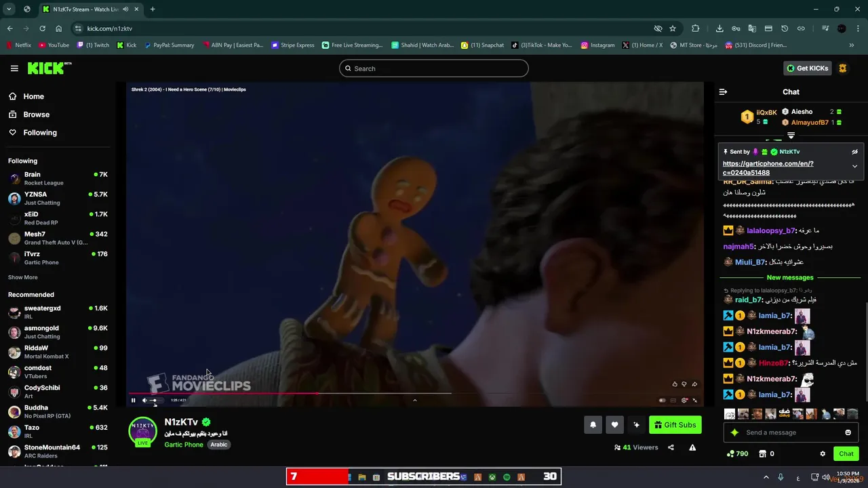This screenshot has height=488, width=868.
Task: Open the Twitch bookmark
Action: click(x=94, y=45)
